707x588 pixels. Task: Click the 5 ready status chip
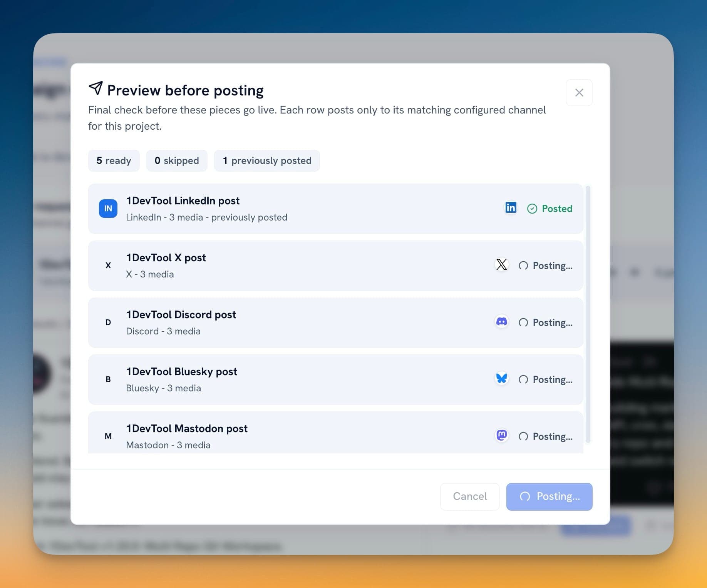click(x=114, y=160)
